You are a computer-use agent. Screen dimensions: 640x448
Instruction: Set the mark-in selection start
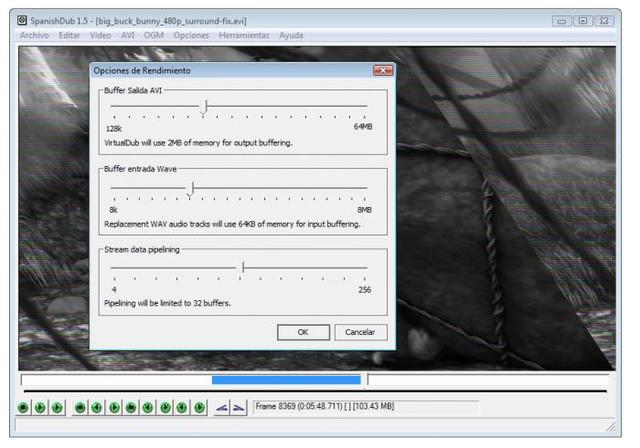point(222,407)
